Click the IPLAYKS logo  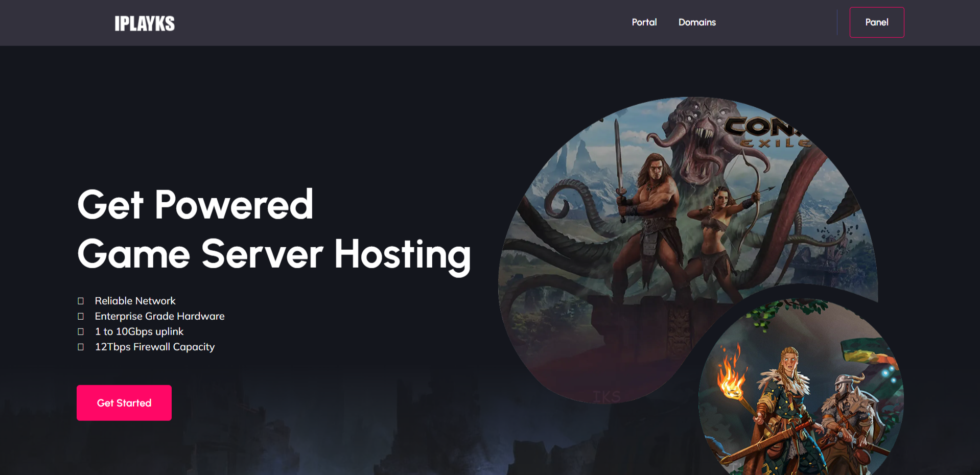coord(144,23)
